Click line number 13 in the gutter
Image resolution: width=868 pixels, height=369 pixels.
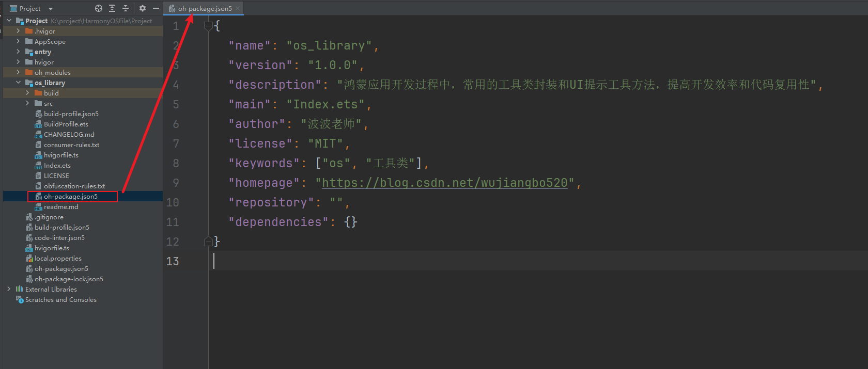point(173,261)
